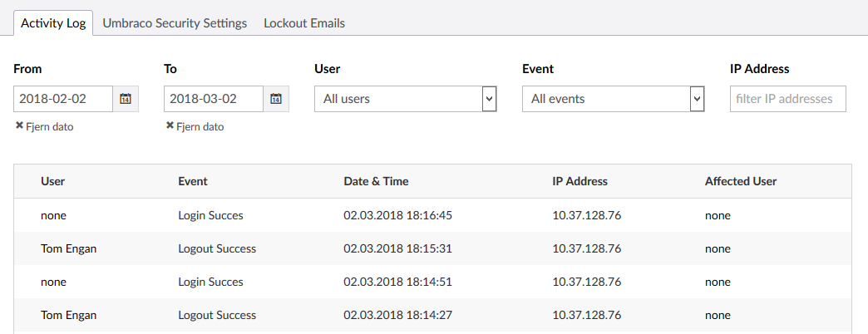
Task: Focus the filter IP addresses field
Action: (x=787, y=99)
